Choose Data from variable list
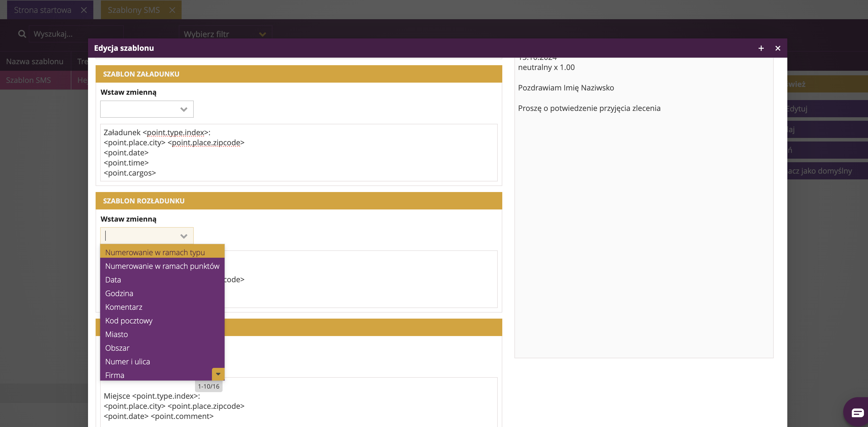The height and width of the screenshot is (427, 868). click(113, 280)
